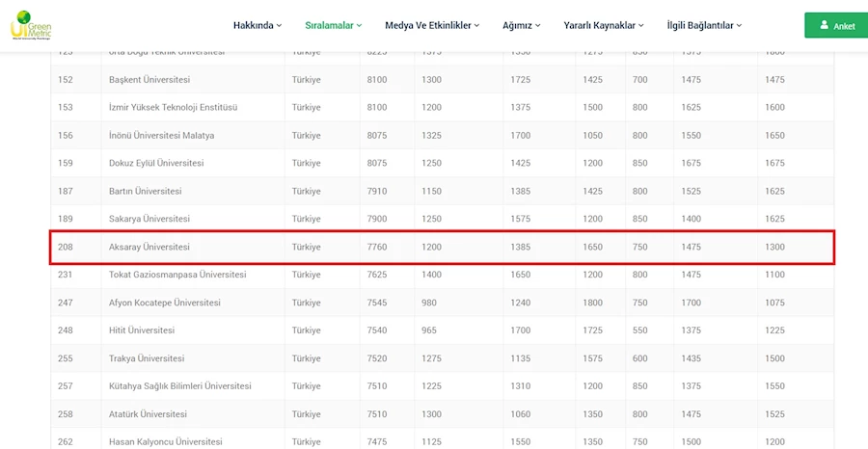Open the Medya Ve Etkinlikler dropdown chevron
Image resolution: width=868 pixels, height=449 pixels.
476,25
